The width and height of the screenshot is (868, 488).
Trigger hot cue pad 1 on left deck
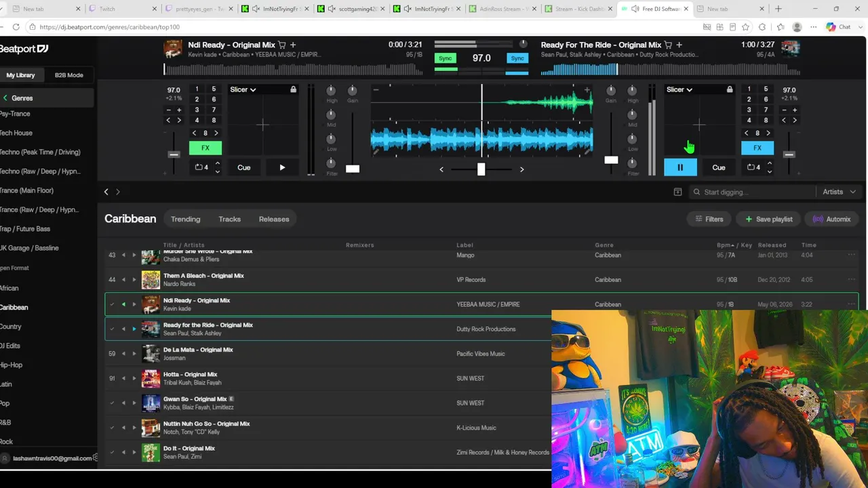(x=197, y=89)
